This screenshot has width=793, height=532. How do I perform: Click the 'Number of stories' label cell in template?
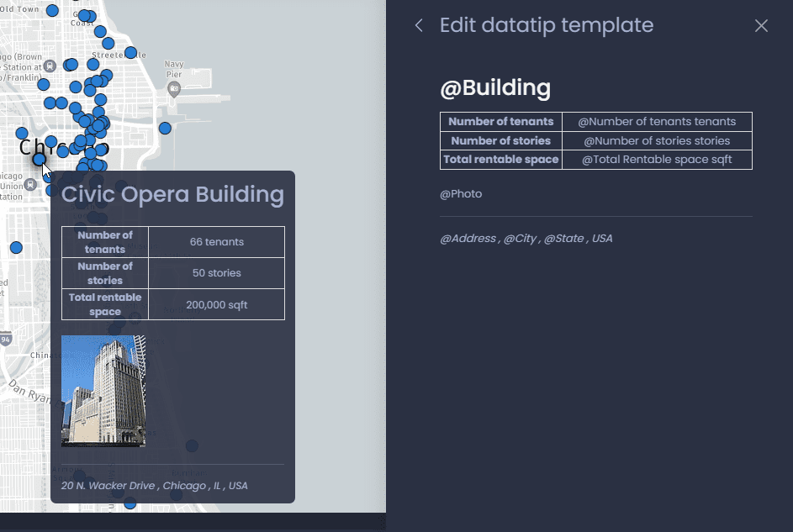[x=501, y=141]
